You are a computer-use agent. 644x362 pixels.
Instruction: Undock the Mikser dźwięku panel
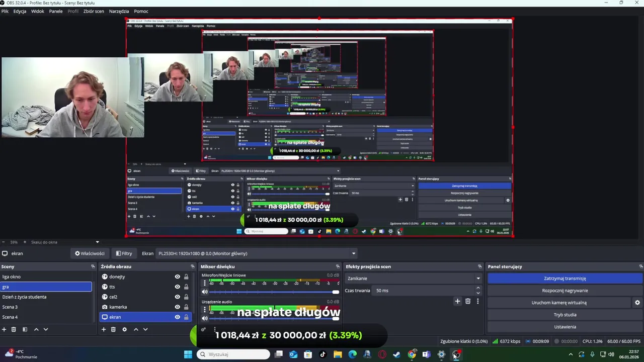click(x=338, y=266)
